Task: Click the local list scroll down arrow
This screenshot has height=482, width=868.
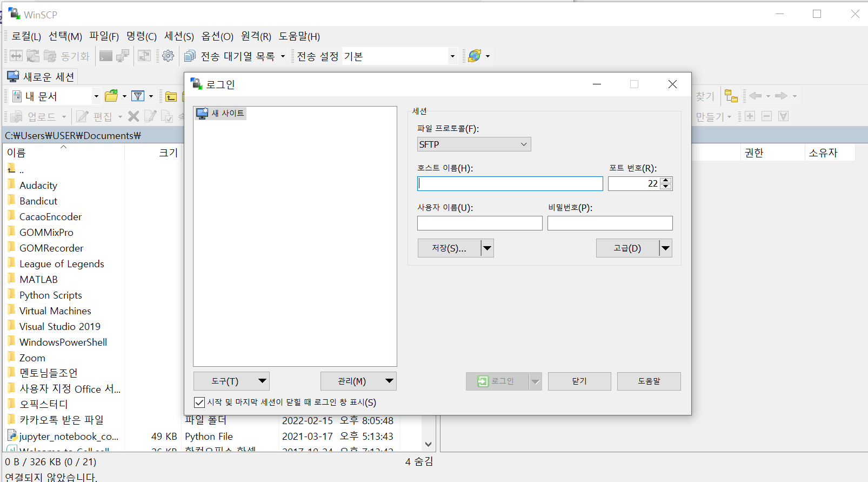Action: [429, 445]
